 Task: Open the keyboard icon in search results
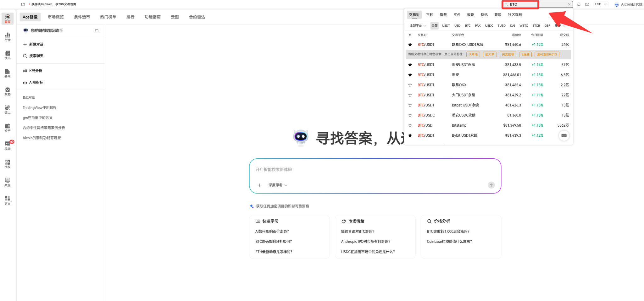564,136
